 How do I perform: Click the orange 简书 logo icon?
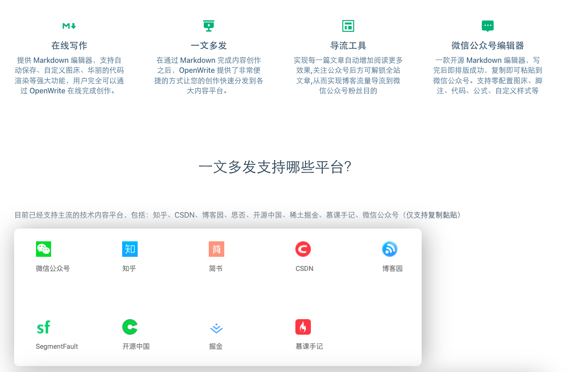pyautogui.click(x=217, y=249)
